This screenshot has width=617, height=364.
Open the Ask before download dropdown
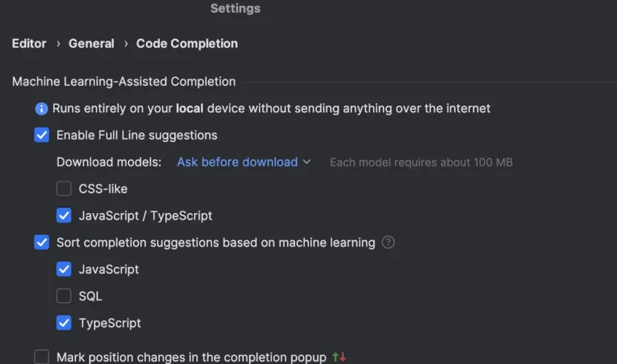[x=244, y=162]
